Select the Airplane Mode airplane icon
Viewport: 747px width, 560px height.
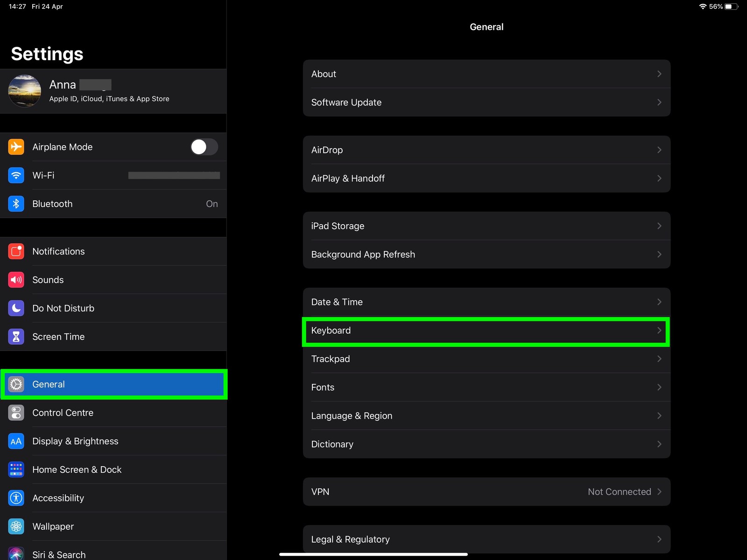(16, 147)
